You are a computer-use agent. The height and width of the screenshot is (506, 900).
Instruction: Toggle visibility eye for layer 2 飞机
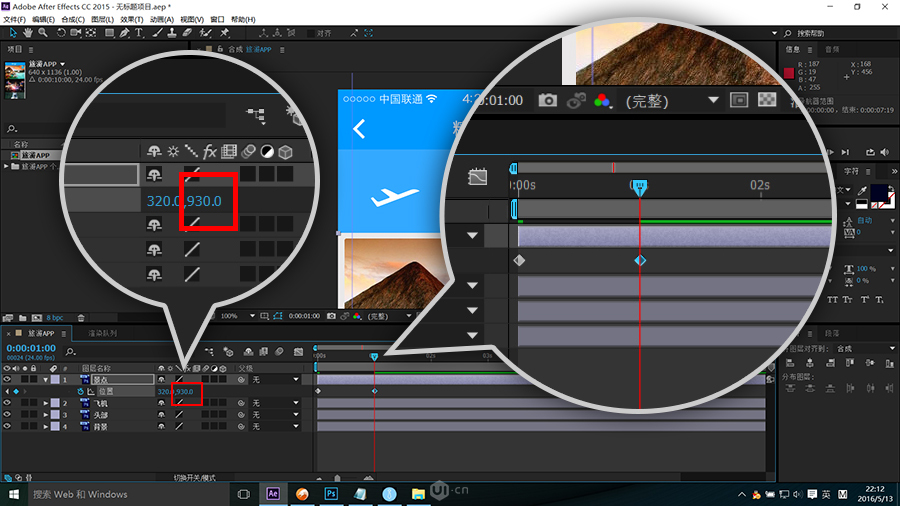point(7,403)
